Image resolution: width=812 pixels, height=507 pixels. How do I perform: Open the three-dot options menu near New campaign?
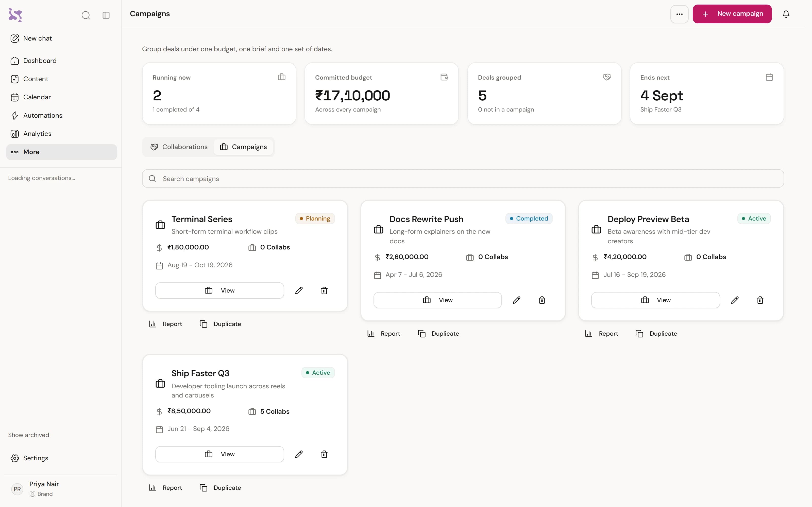679,14
